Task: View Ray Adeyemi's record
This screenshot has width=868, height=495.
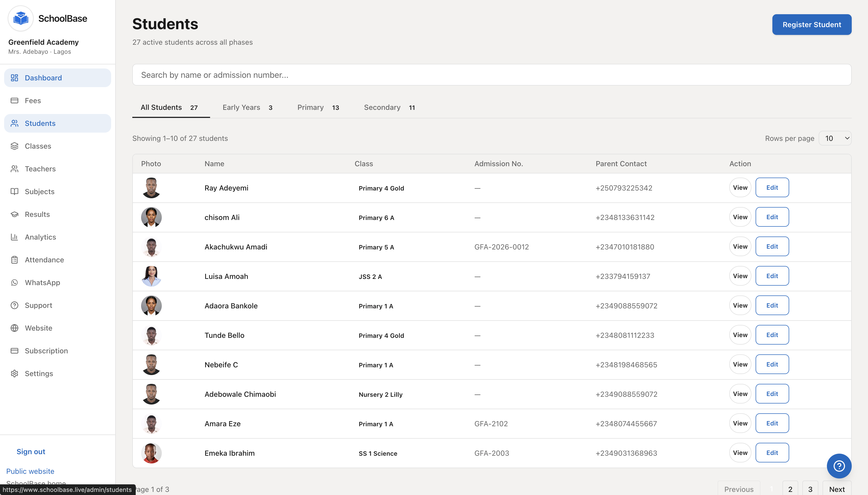Action: point(740,188)
